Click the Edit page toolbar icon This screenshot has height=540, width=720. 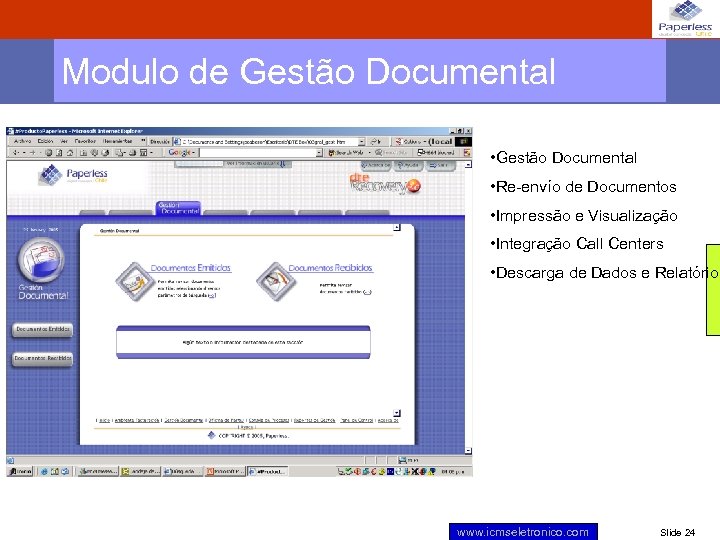point(143,153)
